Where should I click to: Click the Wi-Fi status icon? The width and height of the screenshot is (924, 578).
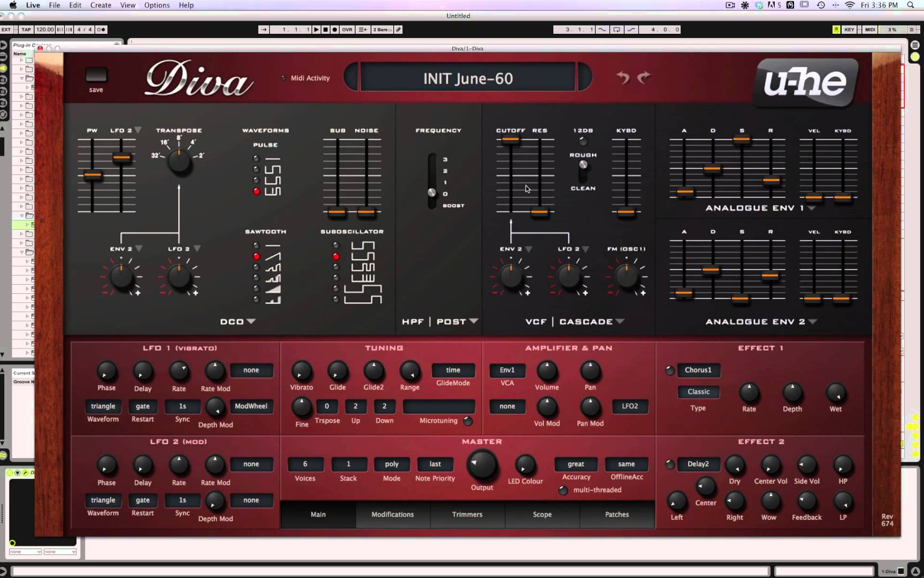click(850, 5)
